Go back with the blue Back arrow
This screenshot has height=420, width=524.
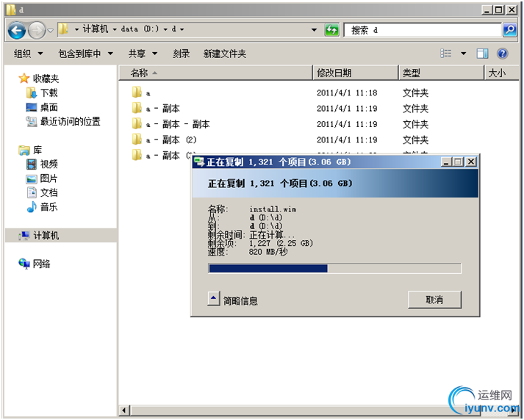pos(16,30)
